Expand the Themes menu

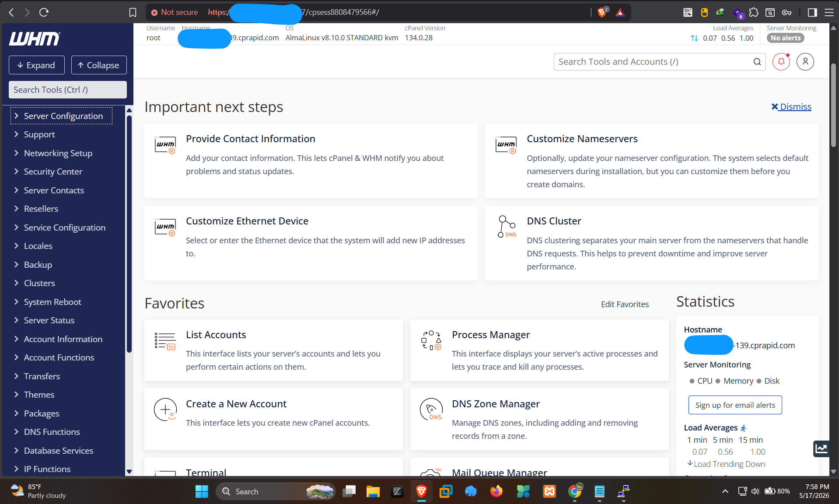click(39, 395)
